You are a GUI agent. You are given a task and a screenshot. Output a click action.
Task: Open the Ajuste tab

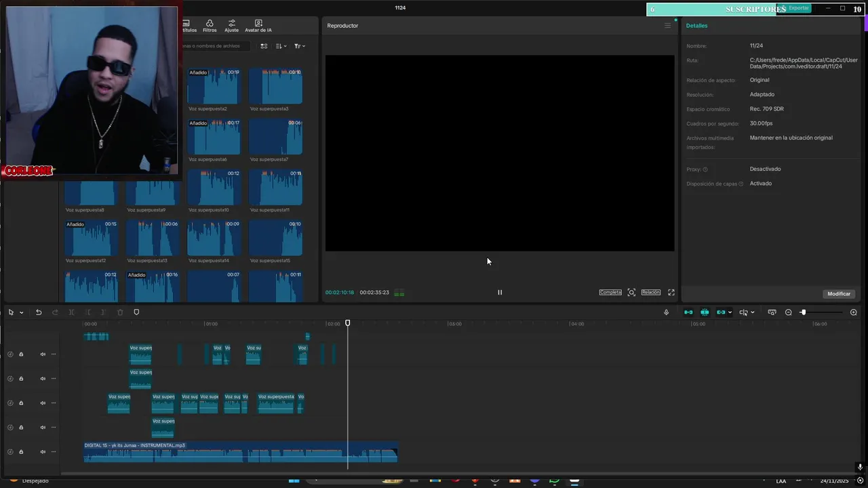pyautogui.click(x=232, y=26)
